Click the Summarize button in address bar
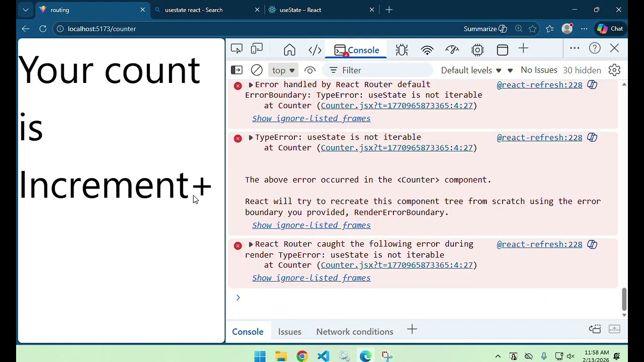 [486, 29]
